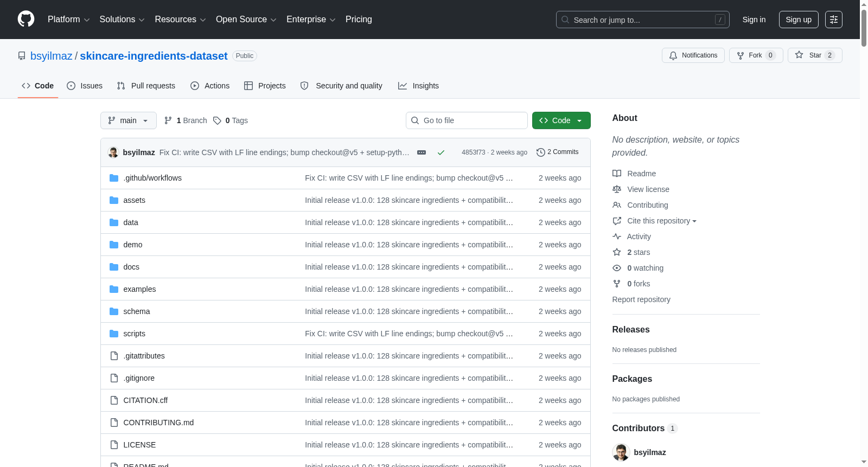Click the CONTRIBUTING.md file icon
Viewport: 868px width, 467px height.
[x=114, y=423]
